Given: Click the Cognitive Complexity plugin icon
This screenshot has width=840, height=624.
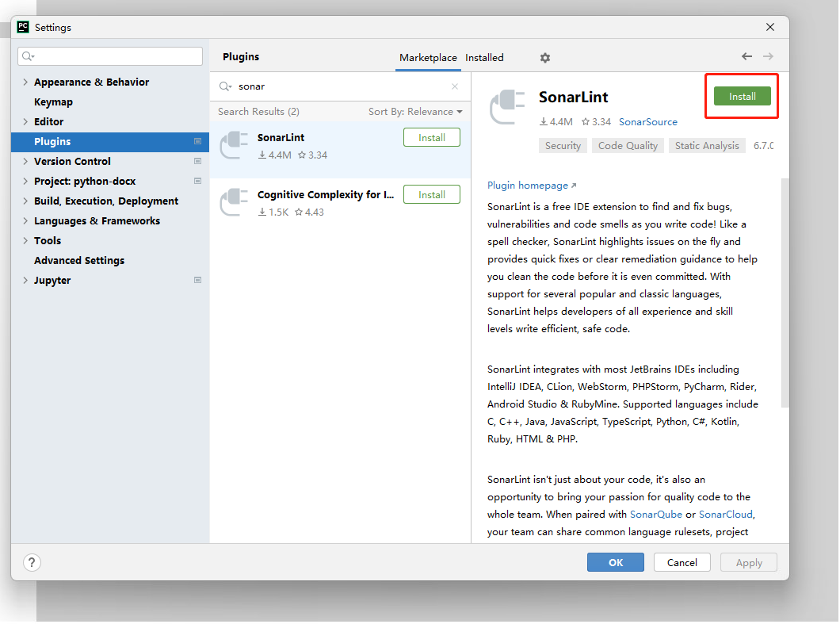Looking at the screenshot, I should point(234,202).
